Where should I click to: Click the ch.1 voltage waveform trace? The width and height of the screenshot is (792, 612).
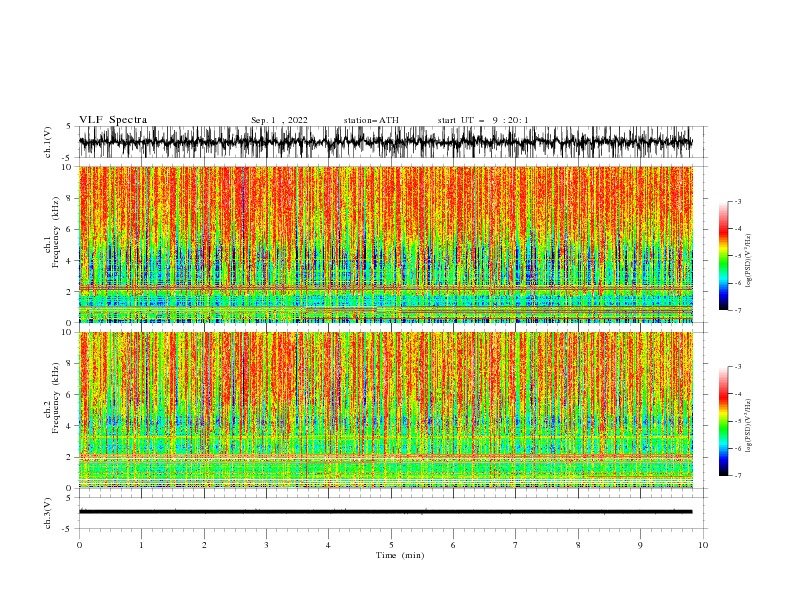click(x=385, y=142)
